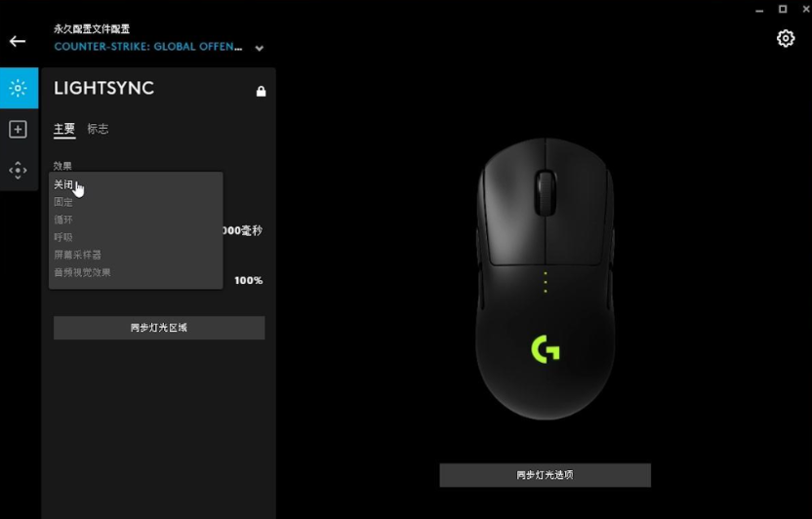Image resolution: width=812 pixels, height=519 pixels.
Task: Click the 同步灯光区域 button
Action: click(159, 328)
